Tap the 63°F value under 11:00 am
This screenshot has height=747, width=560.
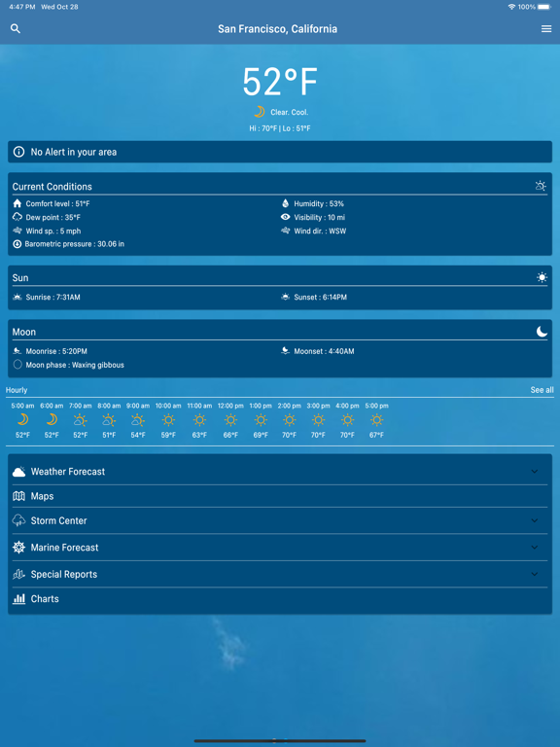tap(199, 435)
